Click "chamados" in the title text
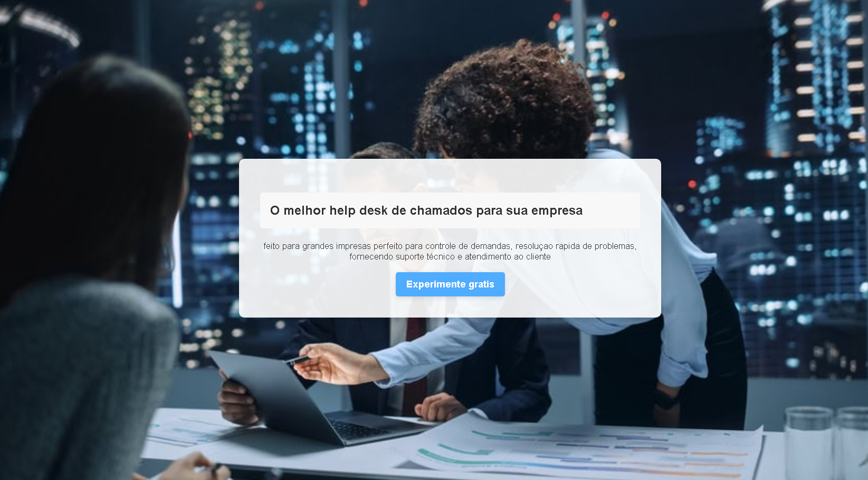The height and width of the screenshot is (480, 868). click(441, 210)
